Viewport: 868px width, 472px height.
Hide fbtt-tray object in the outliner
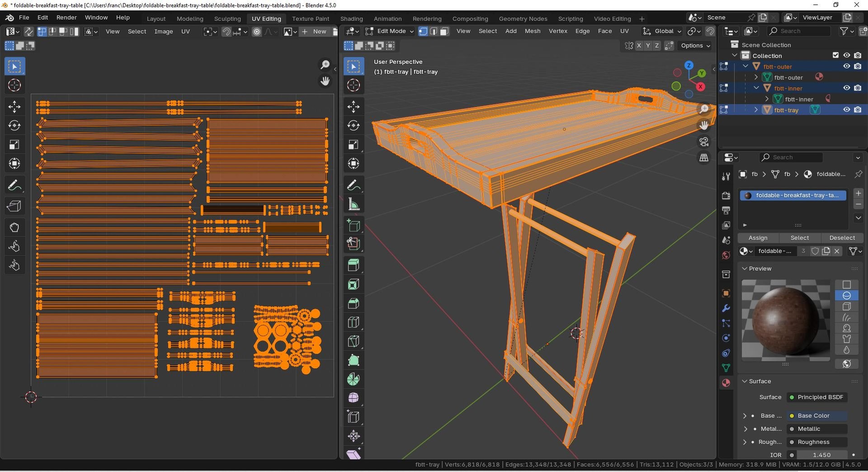[847, 110]
